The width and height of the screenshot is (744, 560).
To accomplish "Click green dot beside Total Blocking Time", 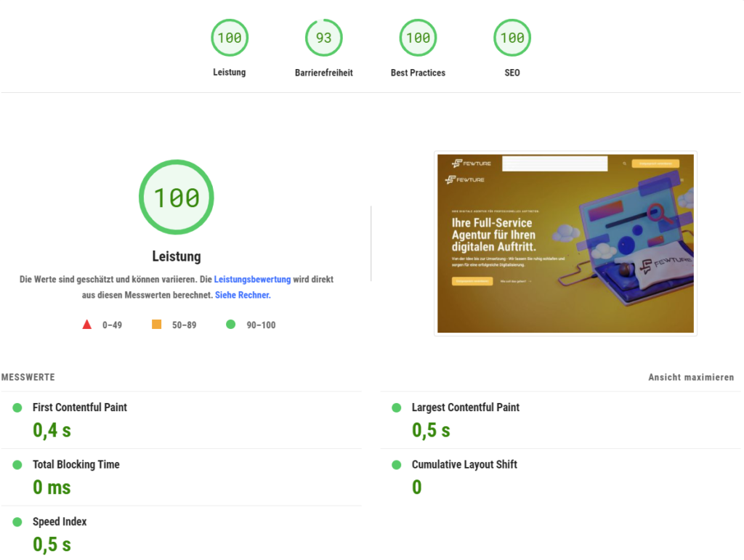I will [17, 465].
